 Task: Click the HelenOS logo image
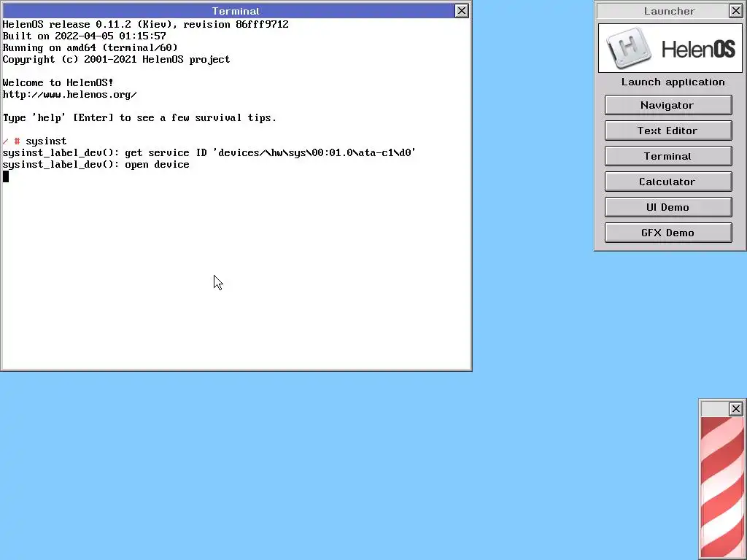(x=670, y=48)
